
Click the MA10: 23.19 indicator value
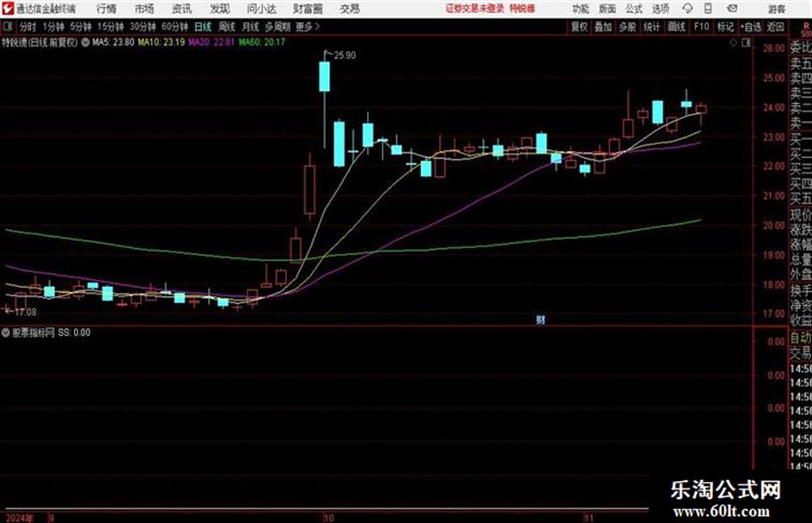coord(161,42)
